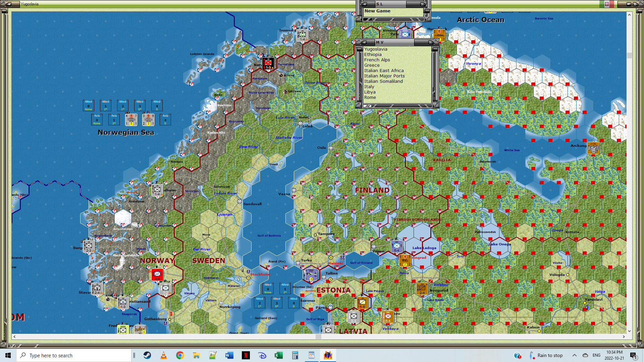Click Norwegian Sea Axis 0 sea box
Viewport: 644px width, 362px height.
click(97, 120)
